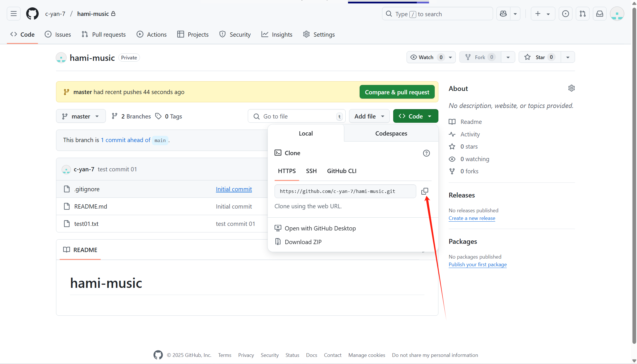Viewport: 637px width, 364px height.
Task: Open the Add file dropdown
Action: (369, 116)
